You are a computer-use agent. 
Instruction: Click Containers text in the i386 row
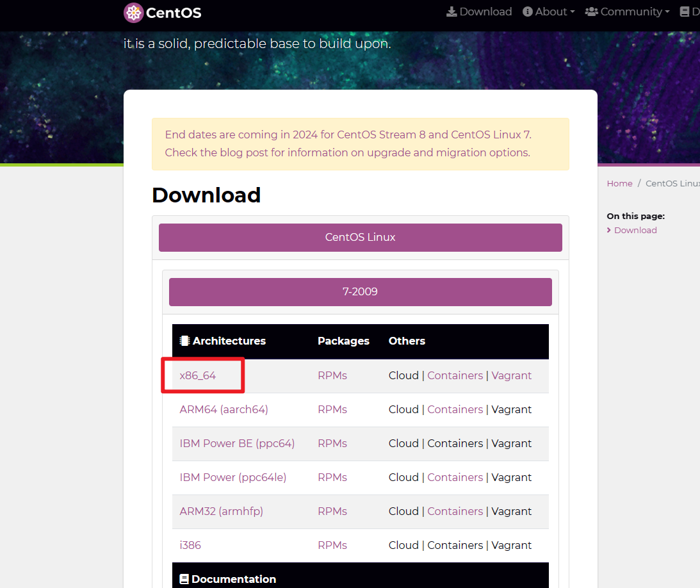click(455, 545)
